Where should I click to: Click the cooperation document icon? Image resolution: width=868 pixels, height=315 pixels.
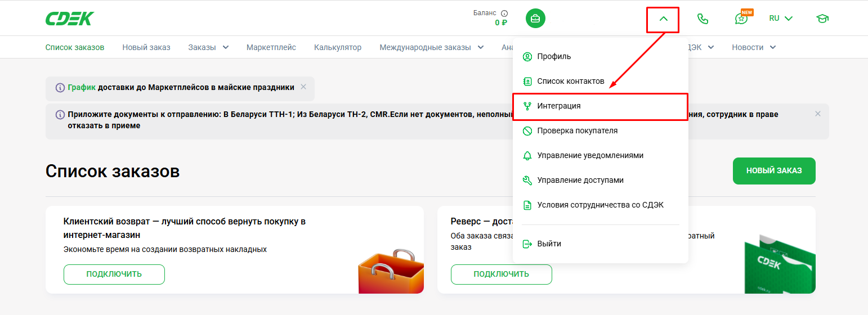coord(527,205)
